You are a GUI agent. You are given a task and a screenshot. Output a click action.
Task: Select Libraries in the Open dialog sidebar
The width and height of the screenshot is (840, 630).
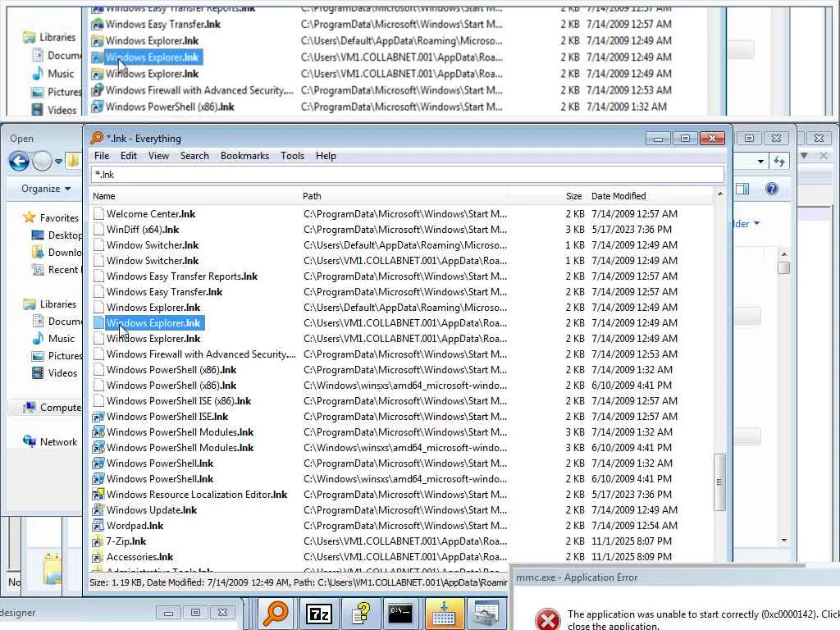point(50,304)
